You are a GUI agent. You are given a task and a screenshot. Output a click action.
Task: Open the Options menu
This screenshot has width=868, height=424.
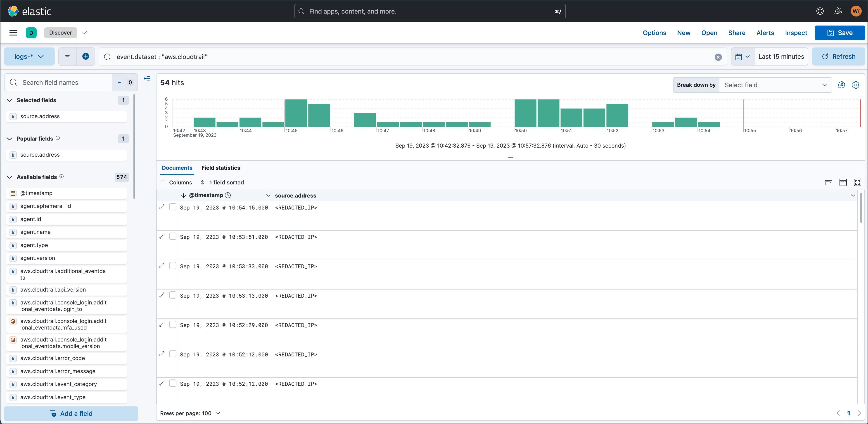[x=654, y=33]
